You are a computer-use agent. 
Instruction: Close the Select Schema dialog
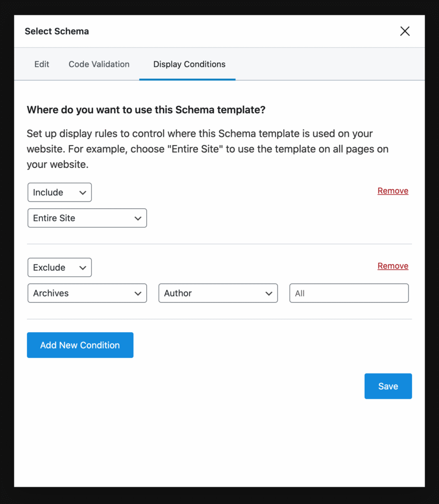point(405,31)
